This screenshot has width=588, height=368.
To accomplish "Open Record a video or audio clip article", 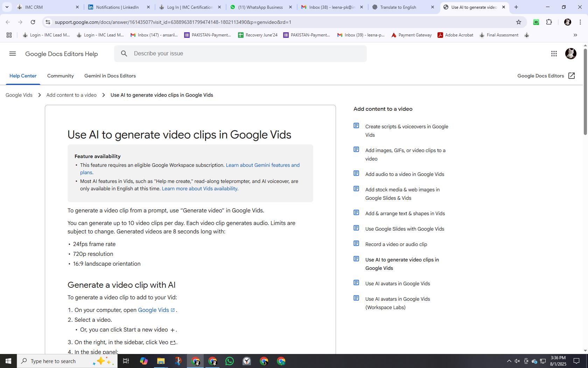I will click(x=396, y=244).
